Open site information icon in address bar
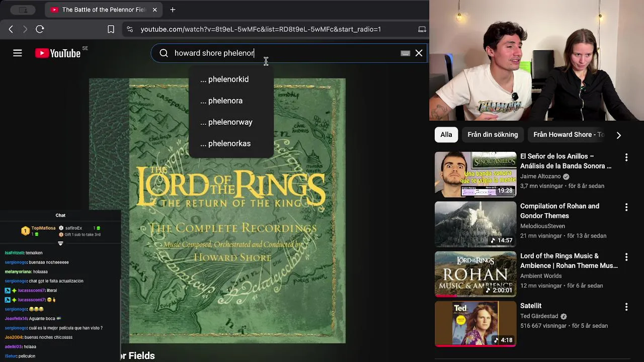The image size is (644, 362). point(130,29)
